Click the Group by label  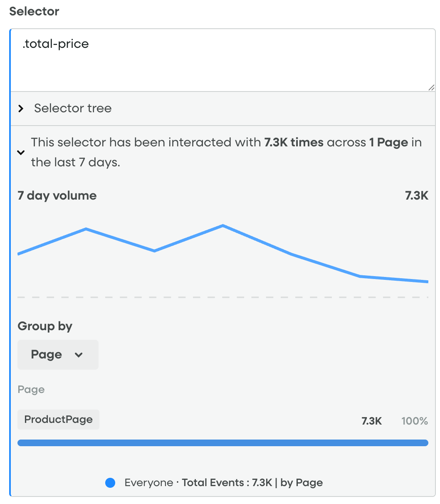click(x=45, y=326)
